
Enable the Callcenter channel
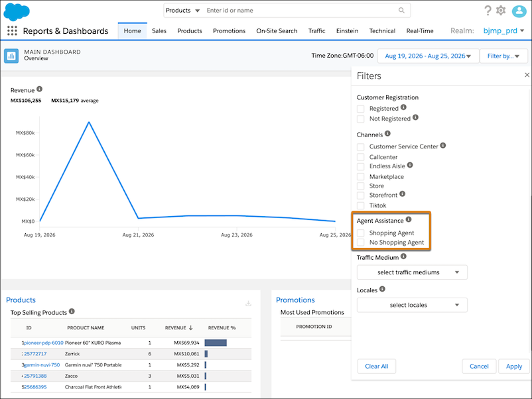361,157
